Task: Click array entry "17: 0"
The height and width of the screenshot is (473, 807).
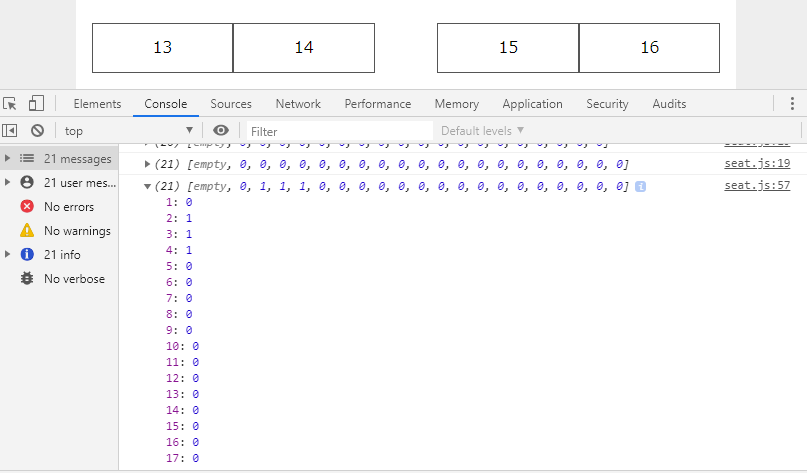Action: pos(182,458)
